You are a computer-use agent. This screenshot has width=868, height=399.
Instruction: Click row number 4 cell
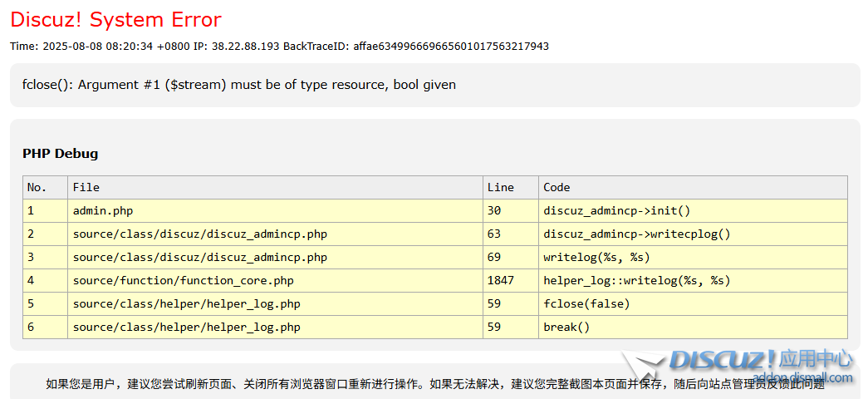[x=46, y=280]
